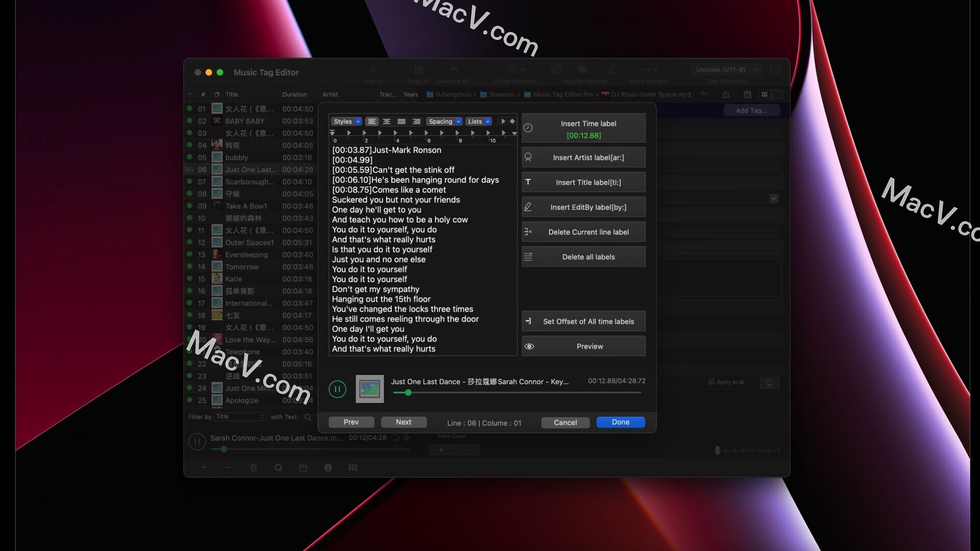Expand the Spacing dropdown selector

click(x=445, y=121)
